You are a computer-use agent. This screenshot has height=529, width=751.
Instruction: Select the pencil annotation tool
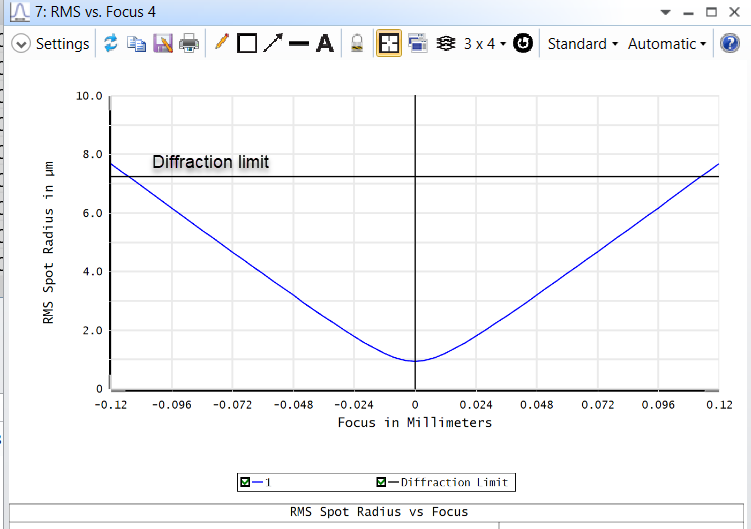(x=222, y=42)
